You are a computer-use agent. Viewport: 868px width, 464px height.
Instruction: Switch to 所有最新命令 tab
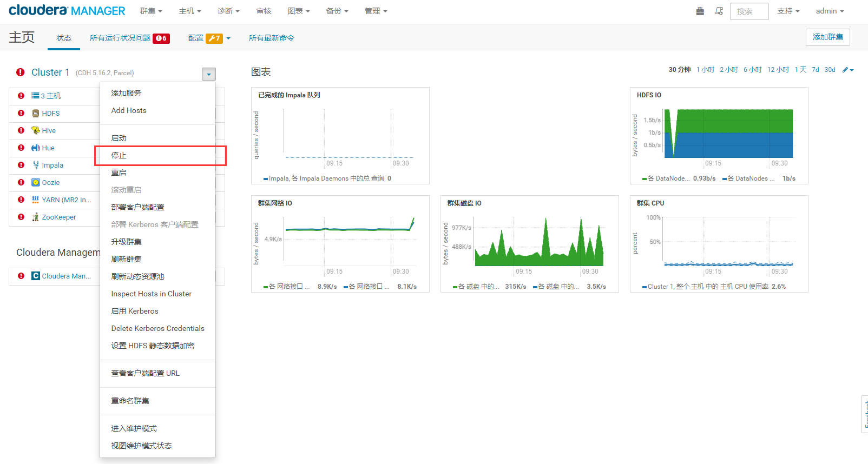click(272, 38)
